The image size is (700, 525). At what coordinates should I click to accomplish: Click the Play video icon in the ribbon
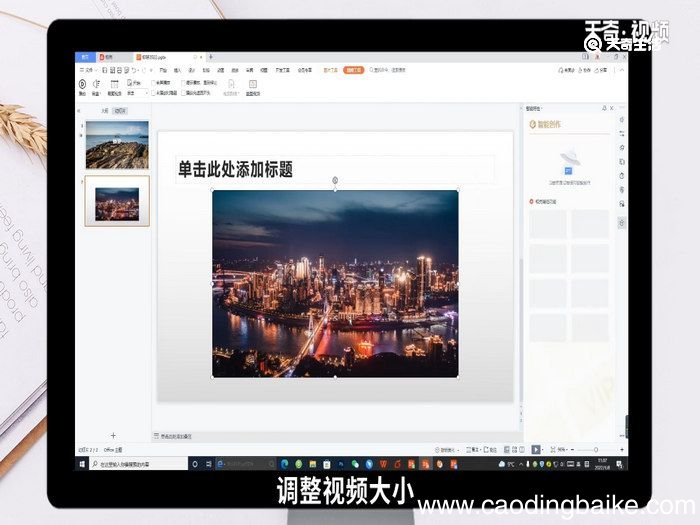click(83, 84)
